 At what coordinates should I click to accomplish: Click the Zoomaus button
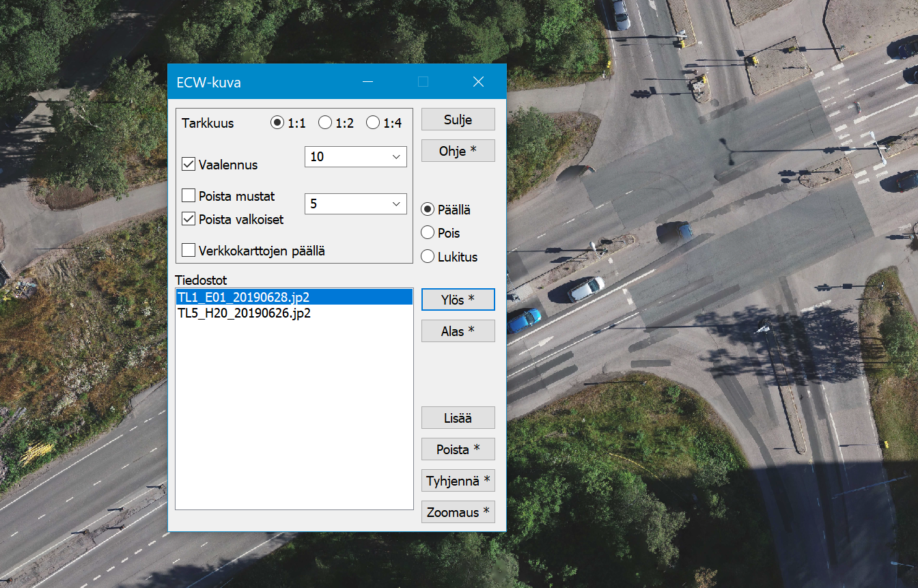coord(458,512)
